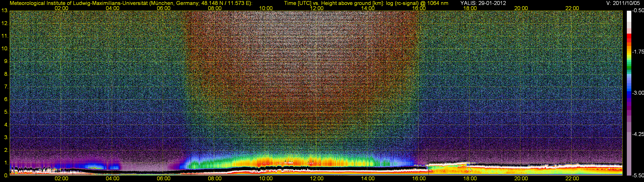This screenshot has width=644, height=182.
Task: Click the 3 km height axis label
Action: point(6,138)
